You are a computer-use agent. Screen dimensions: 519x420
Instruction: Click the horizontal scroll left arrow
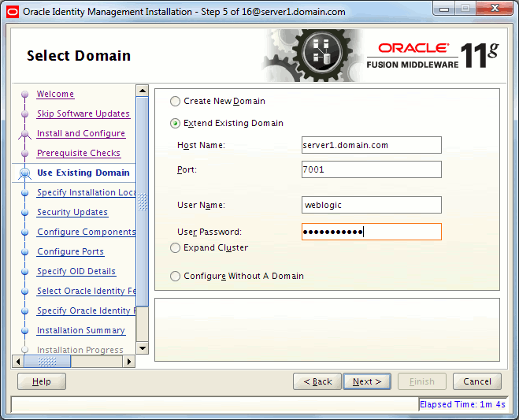click(18, 362)
